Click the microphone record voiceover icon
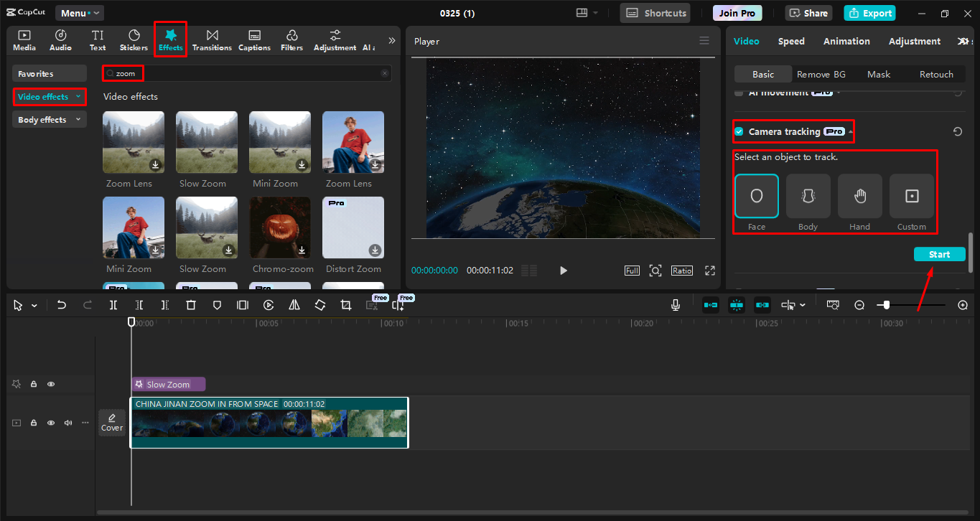Image resolution: width=980 pixels, height=521 pixels. pos(676,305)
